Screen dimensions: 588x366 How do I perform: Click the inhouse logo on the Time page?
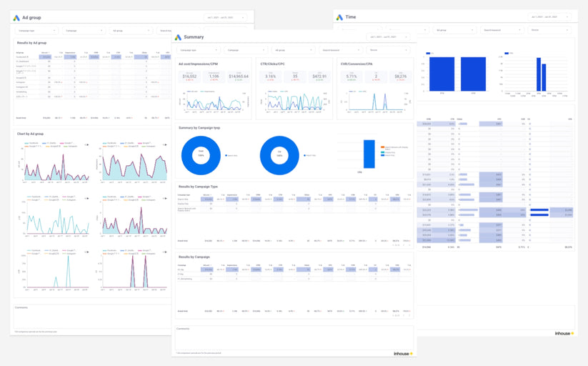pyautogui.click(x=563, y=333)
